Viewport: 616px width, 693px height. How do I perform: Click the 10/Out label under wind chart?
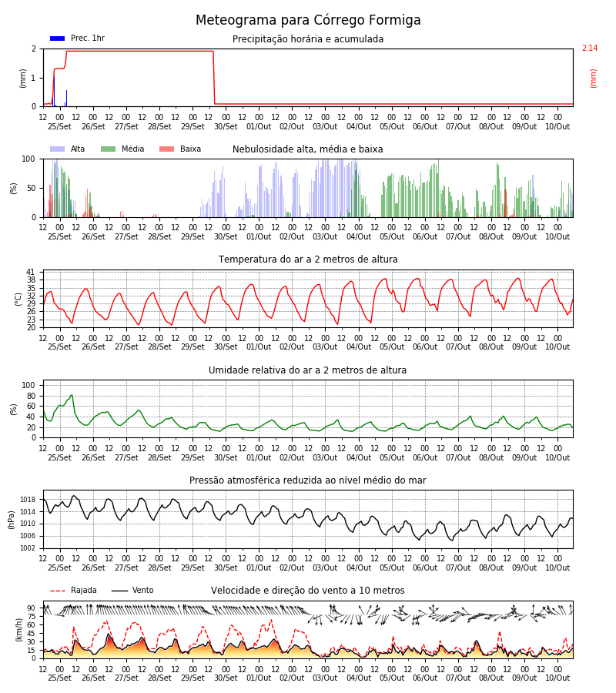coord(557,678)
